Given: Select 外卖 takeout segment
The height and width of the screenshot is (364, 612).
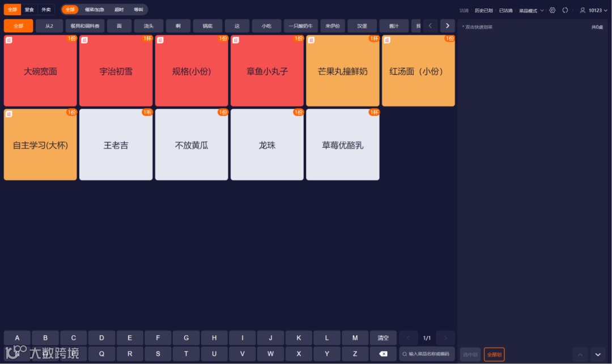Looking at the screenshot, I should (x=46, y=10).
